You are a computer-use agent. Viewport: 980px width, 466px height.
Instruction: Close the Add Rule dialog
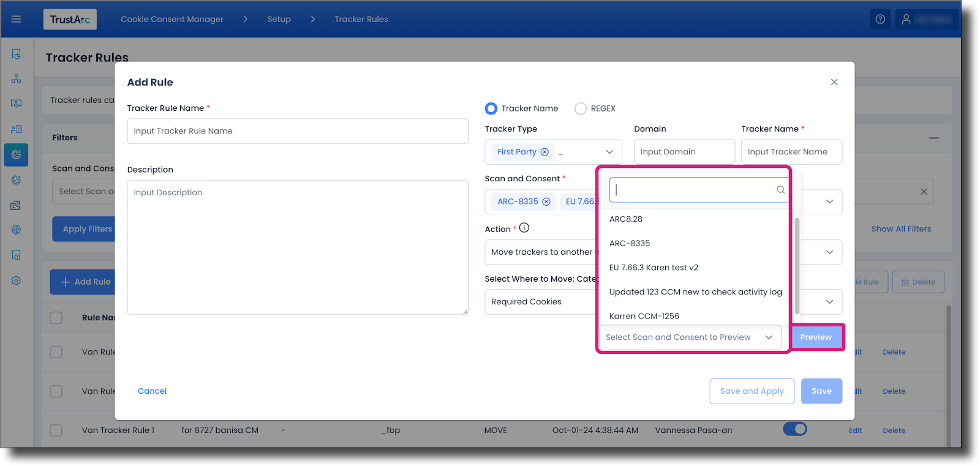[x=834, y=82]
